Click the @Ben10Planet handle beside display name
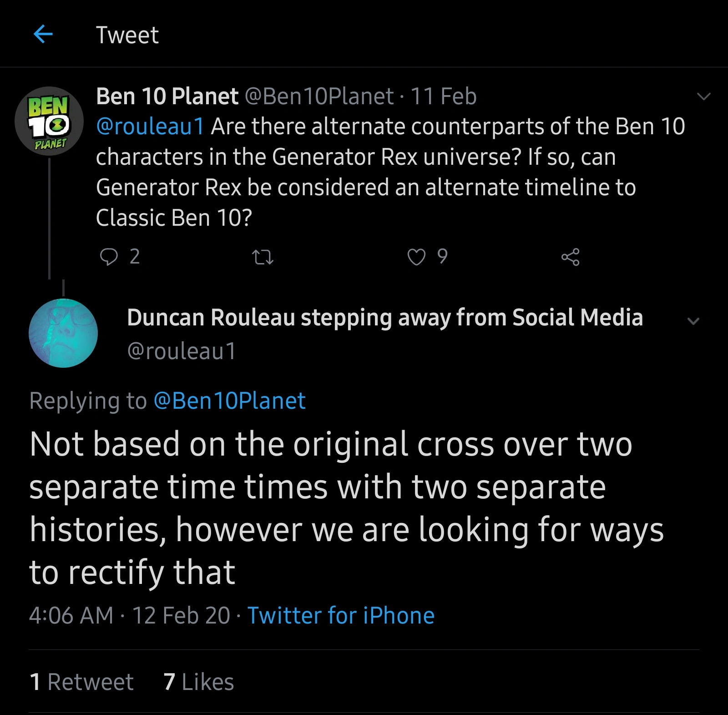Image resolution: width=728 pixels, height=715 pixels. pyautogui.click(x=319, y=96)
